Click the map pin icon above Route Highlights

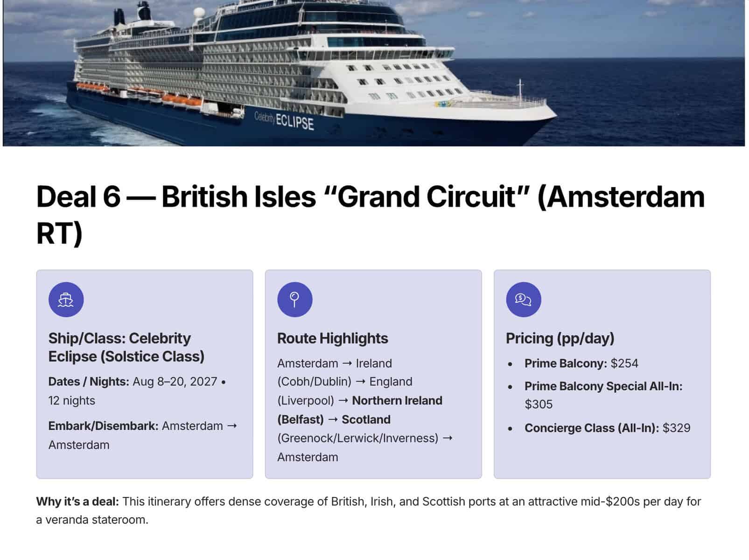coord(294,300)
